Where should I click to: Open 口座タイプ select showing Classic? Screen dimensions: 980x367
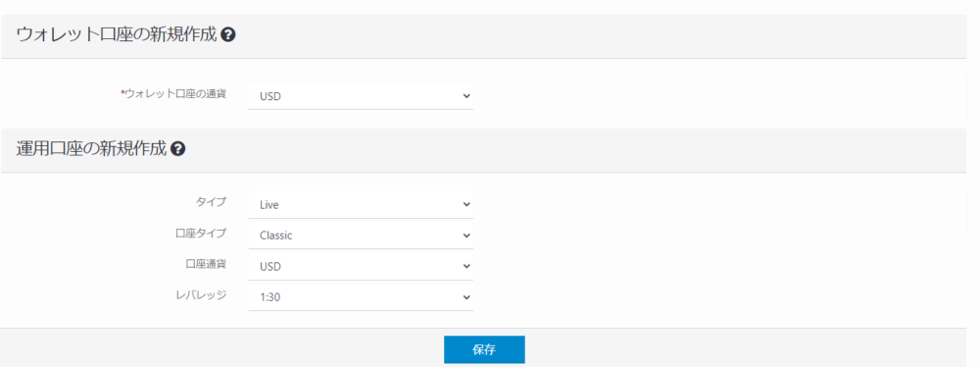[x=361, y=235]
